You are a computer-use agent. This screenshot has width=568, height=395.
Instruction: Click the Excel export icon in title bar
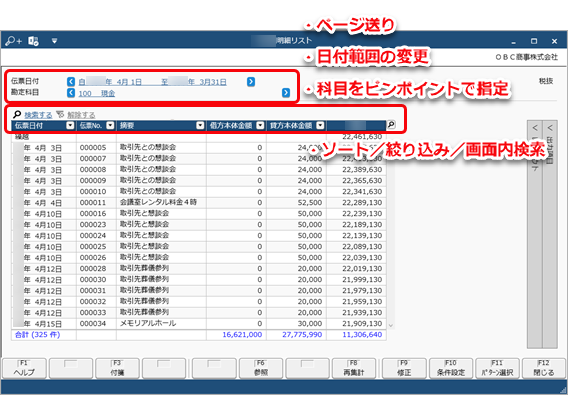pyautogui.click(x=34, y=41)
